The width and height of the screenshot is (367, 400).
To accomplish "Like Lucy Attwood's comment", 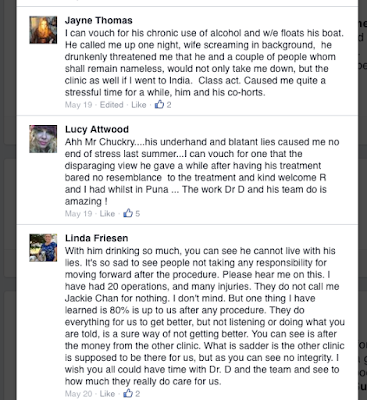I will pyautogui.click(x=107, y=213).
